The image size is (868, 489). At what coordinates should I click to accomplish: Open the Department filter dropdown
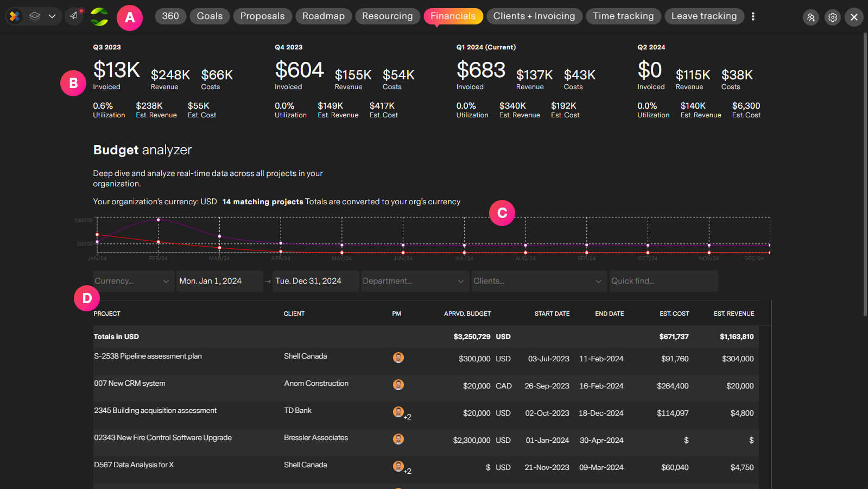click(415, 281)
